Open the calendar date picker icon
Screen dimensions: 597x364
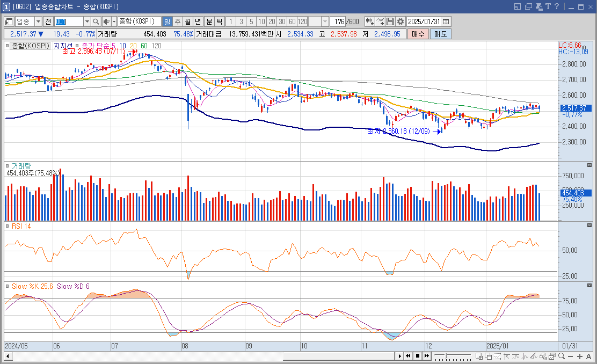[x=446, y=21]
